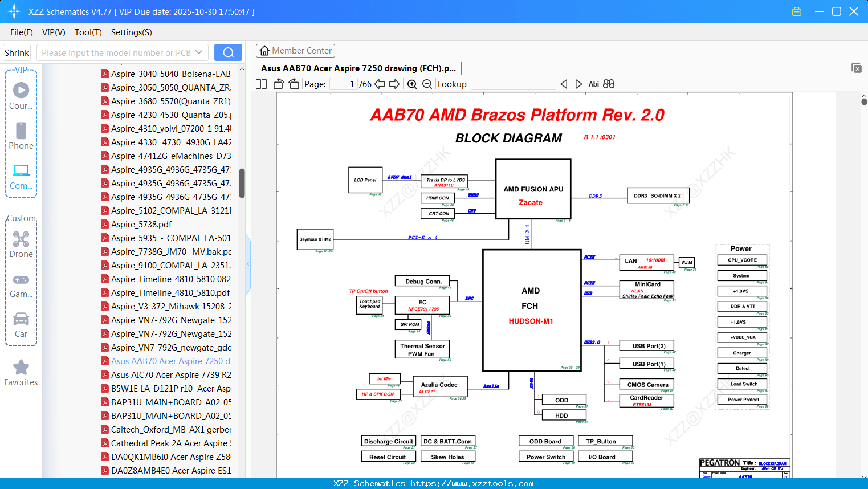Screen dimensions: 868x489
Task: Open Aspire_5935_-_COMPAL_LA-501 file
Action: coord(166,238)
